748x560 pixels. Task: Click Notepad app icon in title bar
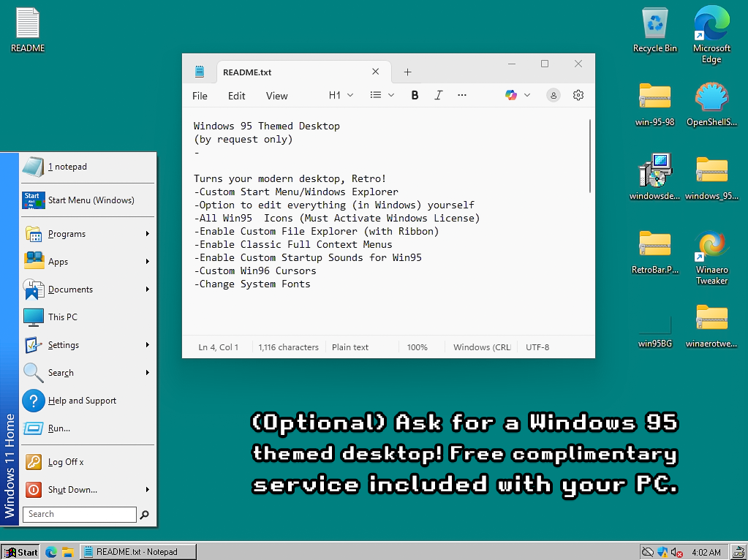(200, 72)
